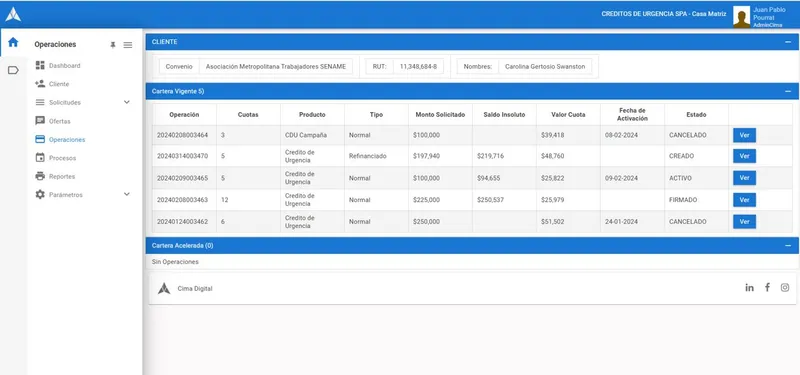Click the Parámetros gear icon
Screen dimensions: 800x375
40,194
